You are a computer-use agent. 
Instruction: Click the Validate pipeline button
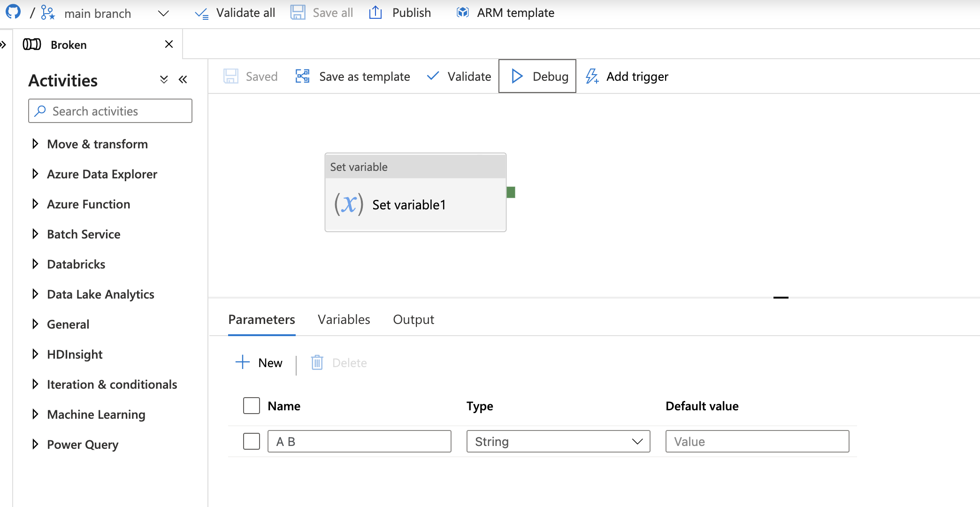459,76
